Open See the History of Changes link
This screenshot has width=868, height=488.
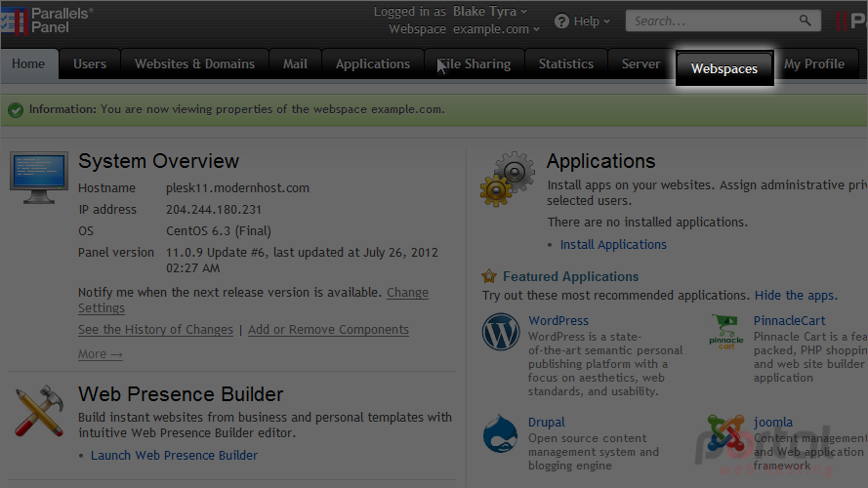(155, 329)
